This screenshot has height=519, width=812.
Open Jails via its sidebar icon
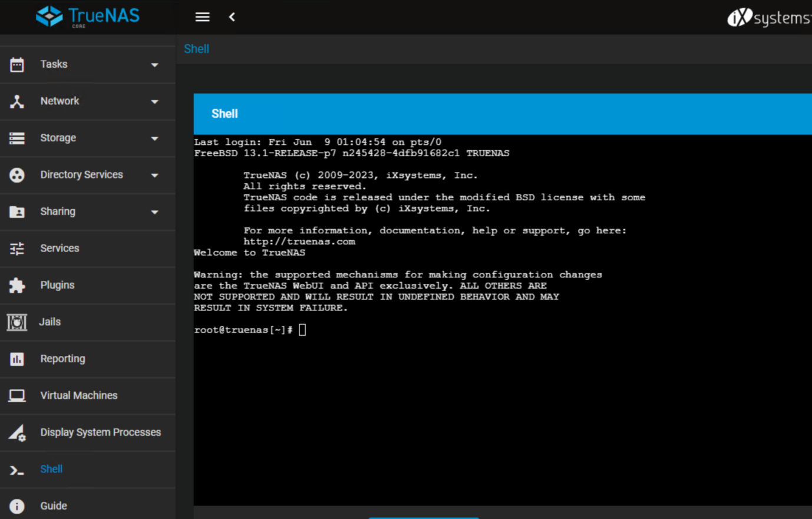[17, 322]
